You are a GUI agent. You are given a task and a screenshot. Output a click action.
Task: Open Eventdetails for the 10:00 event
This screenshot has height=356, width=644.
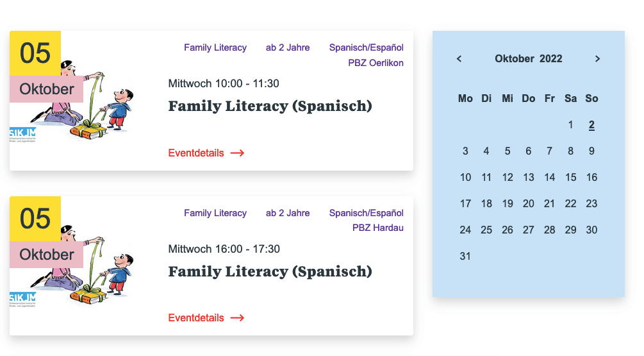(x=196, y=153)
